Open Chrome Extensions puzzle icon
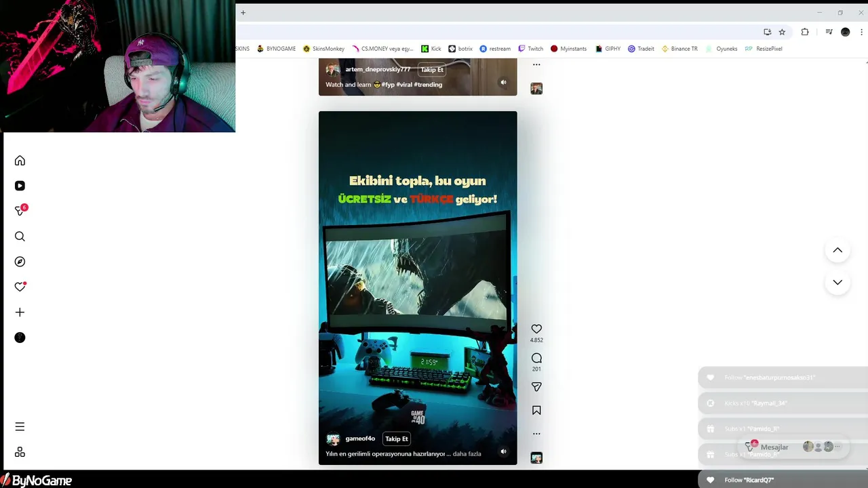The height and width of the screenshot is (488, 868). 805,32
